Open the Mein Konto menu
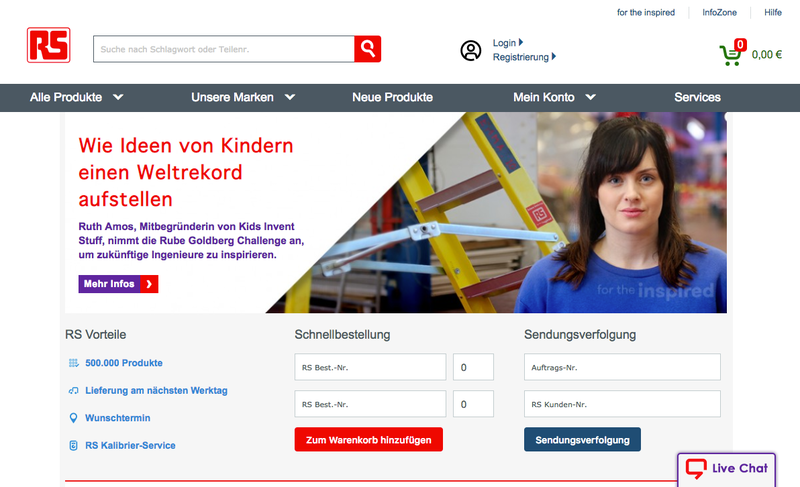800x487 pixels. tap(544, 97)
